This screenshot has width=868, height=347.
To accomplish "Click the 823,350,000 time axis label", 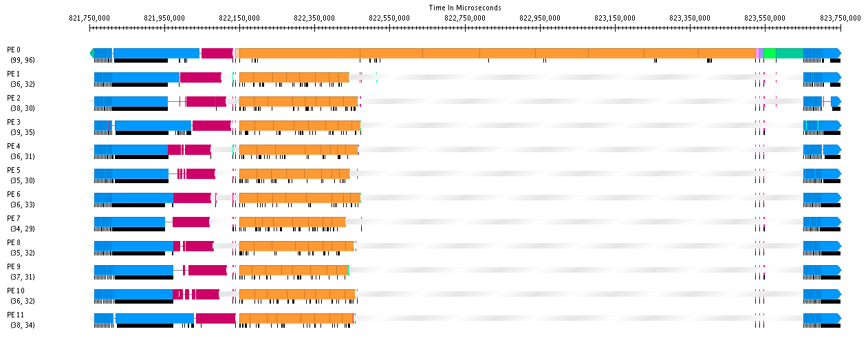I will (x=690, y=18).
